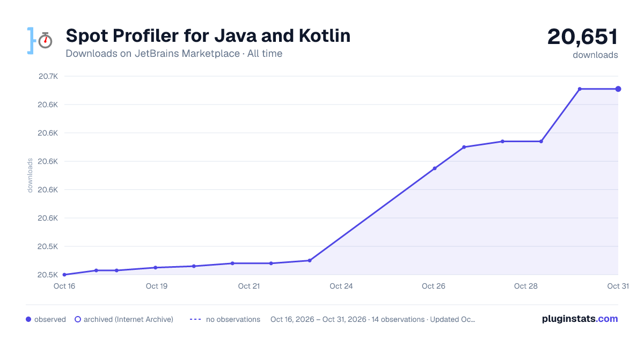
Task: Click the dashed 'no observations' legend line
Action: click(x=195, y=319)
